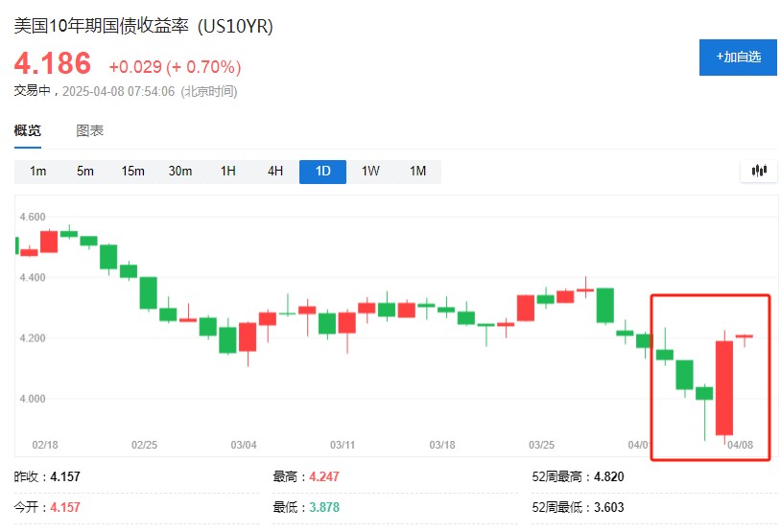Click the 52周最高 value 4.820

tap(608, 476)
